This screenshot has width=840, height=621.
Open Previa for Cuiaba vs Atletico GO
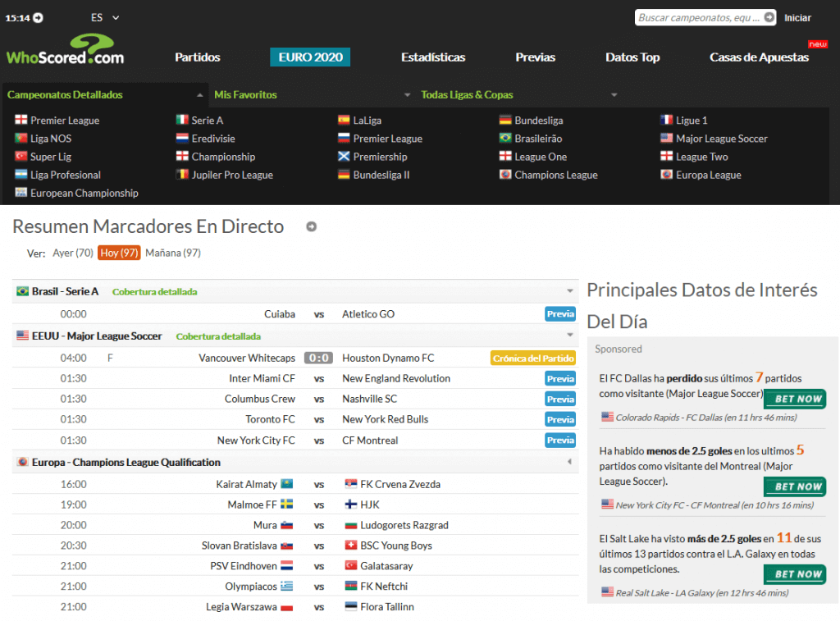[x=560, y=314]
